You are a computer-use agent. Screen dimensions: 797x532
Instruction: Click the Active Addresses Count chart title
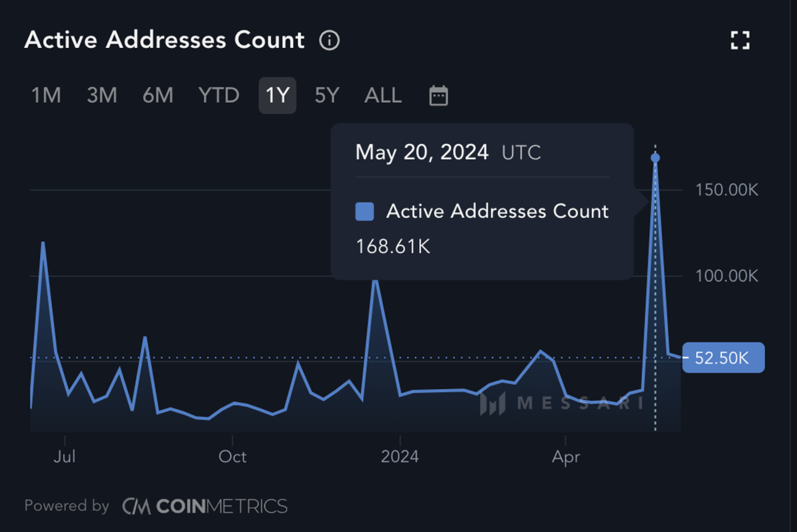pos(164,40)
